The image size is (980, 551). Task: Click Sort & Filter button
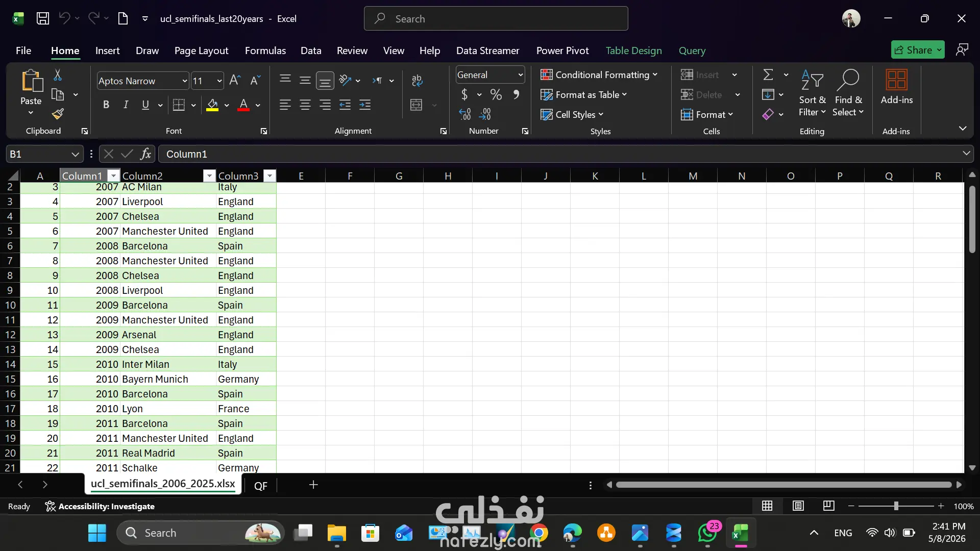[812, 93]
